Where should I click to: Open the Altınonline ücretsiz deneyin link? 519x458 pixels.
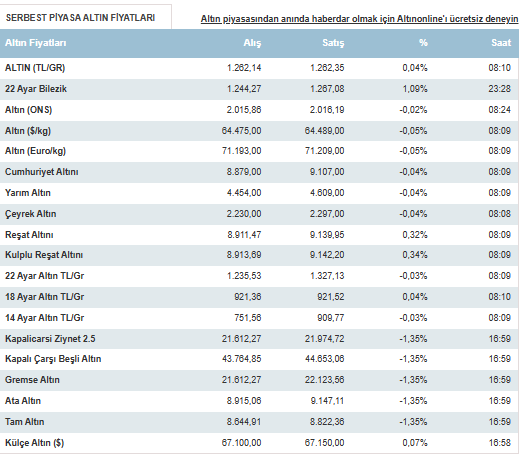[x=359, y=19]
